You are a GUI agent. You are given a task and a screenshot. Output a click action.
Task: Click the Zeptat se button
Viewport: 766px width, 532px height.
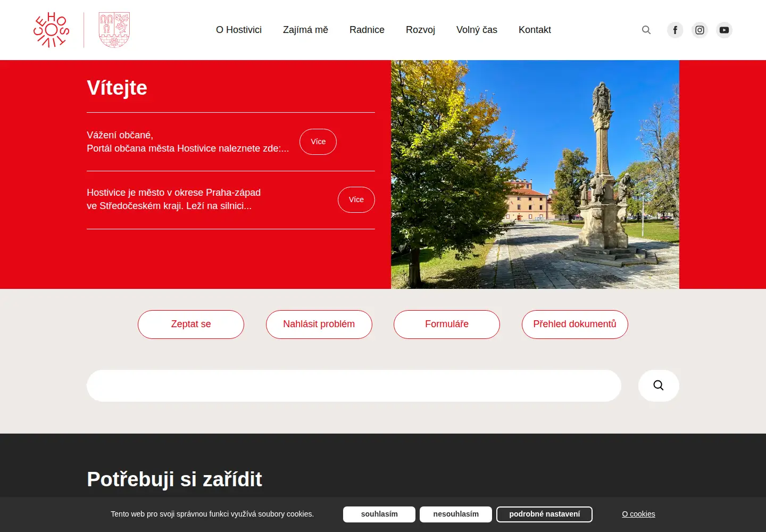tap(191, 325)
